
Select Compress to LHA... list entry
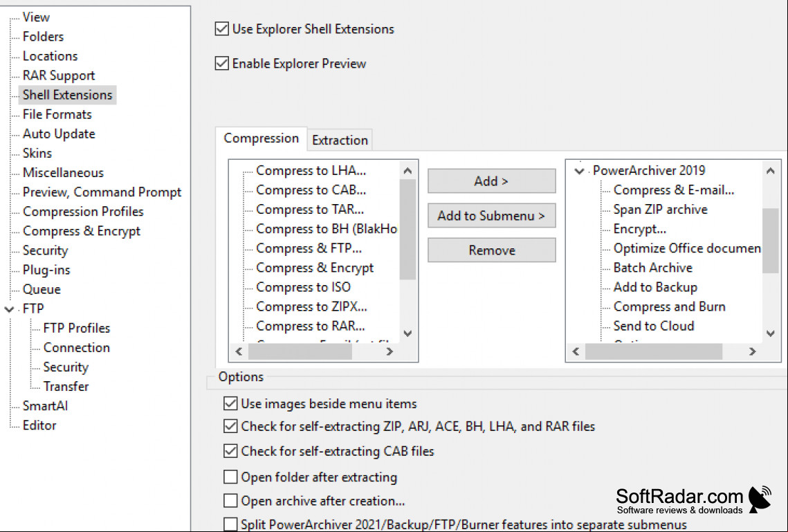point(311,171)
